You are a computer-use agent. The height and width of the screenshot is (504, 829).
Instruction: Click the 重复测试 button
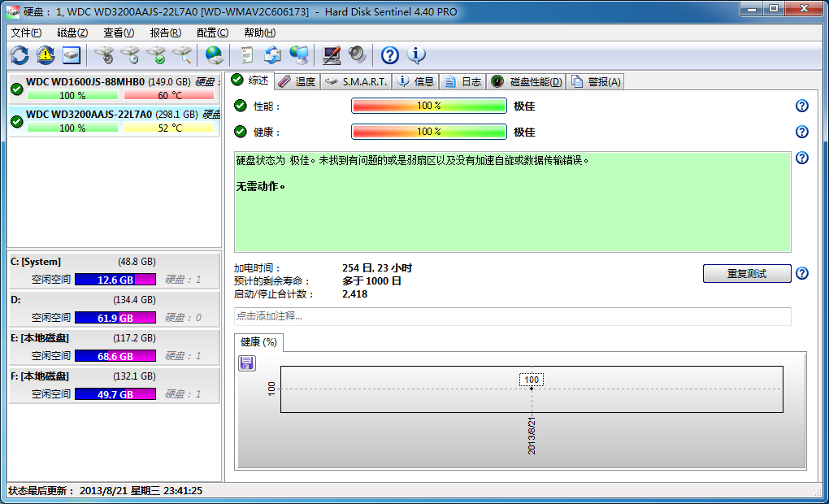coord(747,273)
